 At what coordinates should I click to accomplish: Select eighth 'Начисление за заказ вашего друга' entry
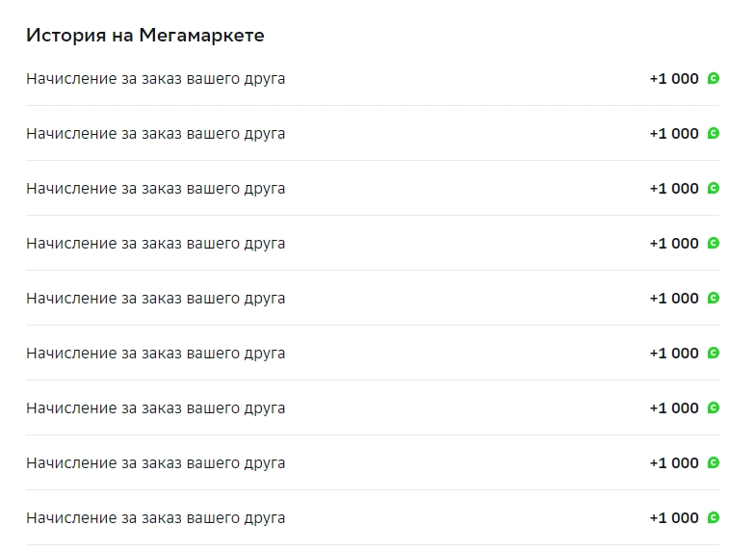(373, 462)
